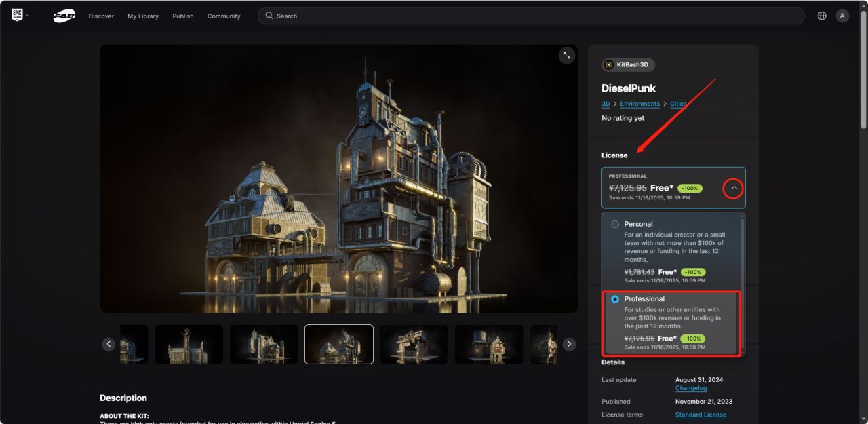Select the Professional license radio button
The width and height of the screenshot is (868, 424).
click(615, 299)
